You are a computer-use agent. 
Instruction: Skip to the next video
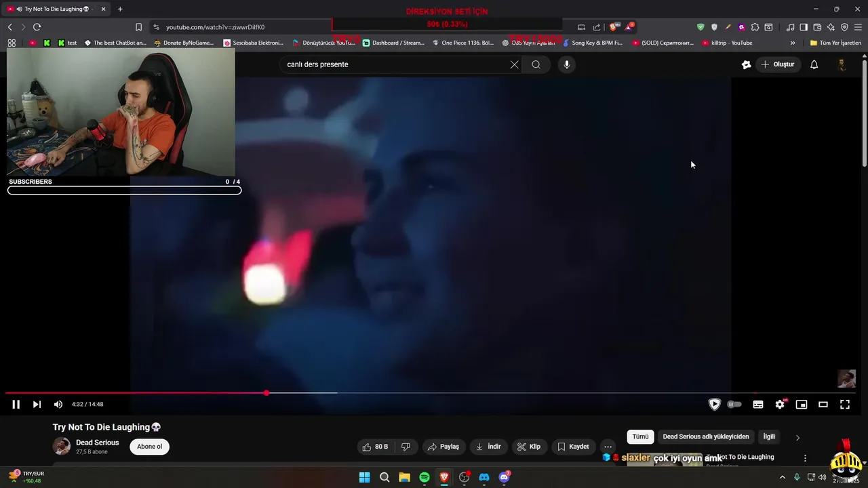click(x=37, y=405)
